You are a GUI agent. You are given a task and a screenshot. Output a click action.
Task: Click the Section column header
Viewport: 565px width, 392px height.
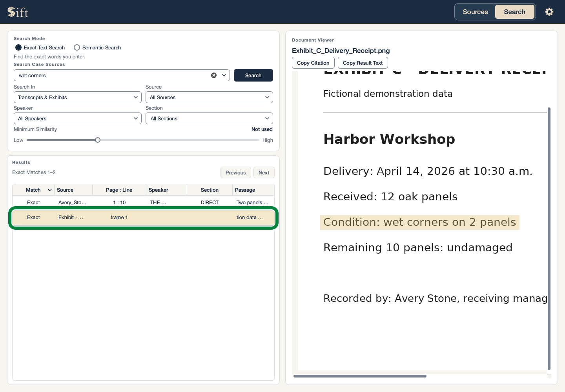(210, 190)
